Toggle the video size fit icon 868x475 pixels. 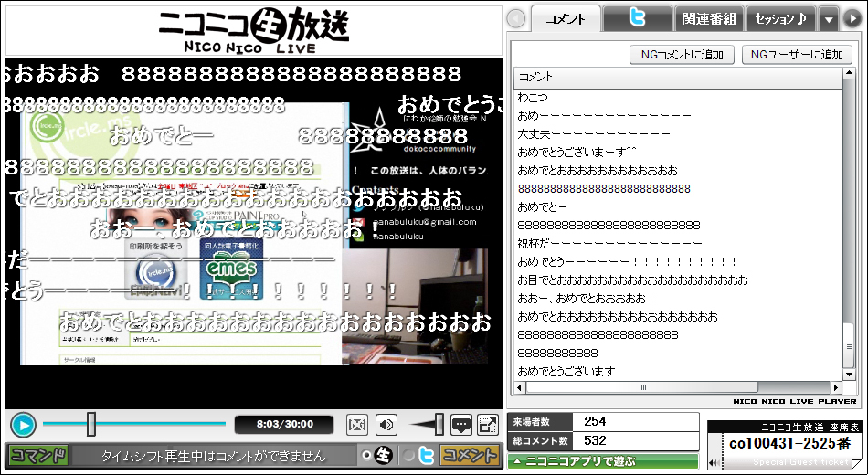(x=357, y=425)
